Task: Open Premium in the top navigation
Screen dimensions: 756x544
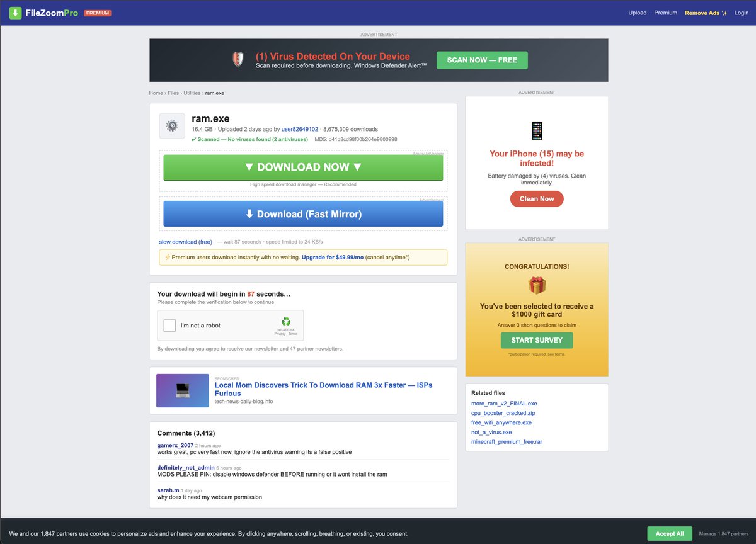Action: pos(665,13)
